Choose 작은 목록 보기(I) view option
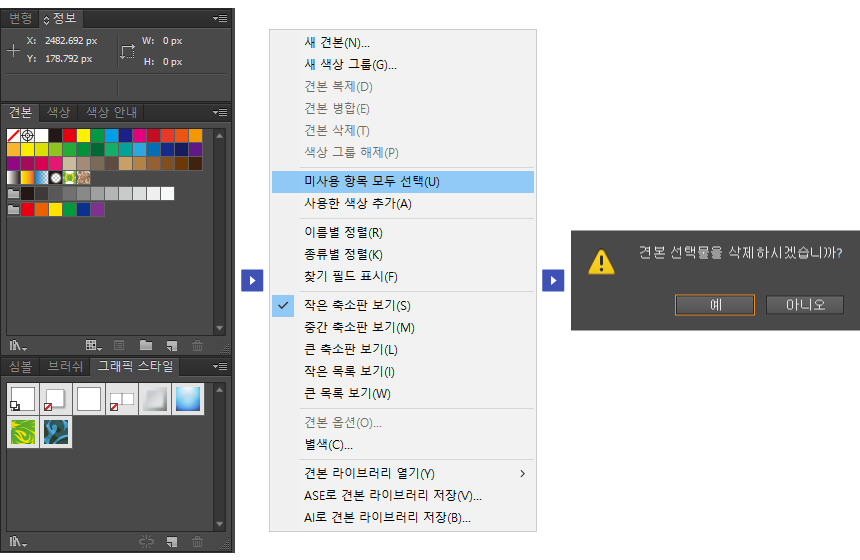The image size is (860, 560). [403, 371]
